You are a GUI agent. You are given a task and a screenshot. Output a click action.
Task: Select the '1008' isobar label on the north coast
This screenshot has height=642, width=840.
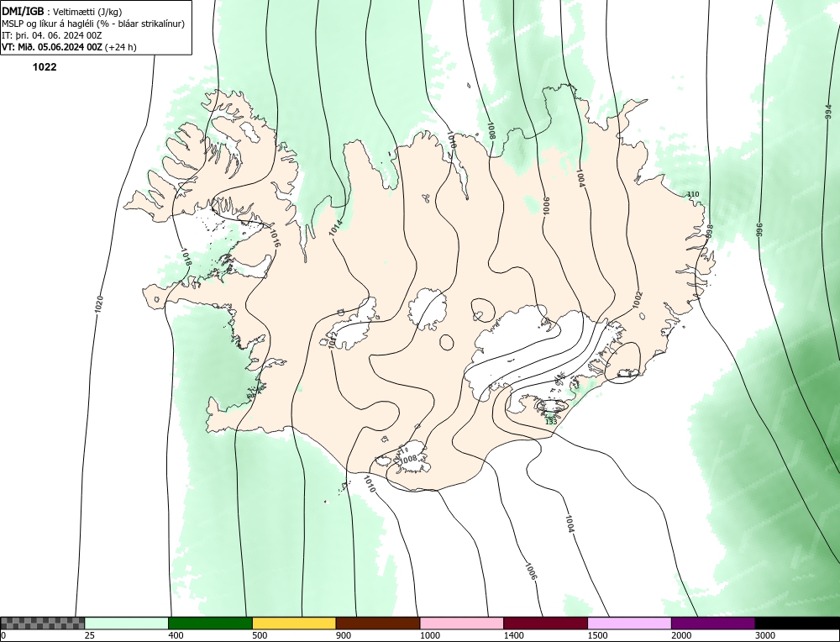tap(491, 131)
